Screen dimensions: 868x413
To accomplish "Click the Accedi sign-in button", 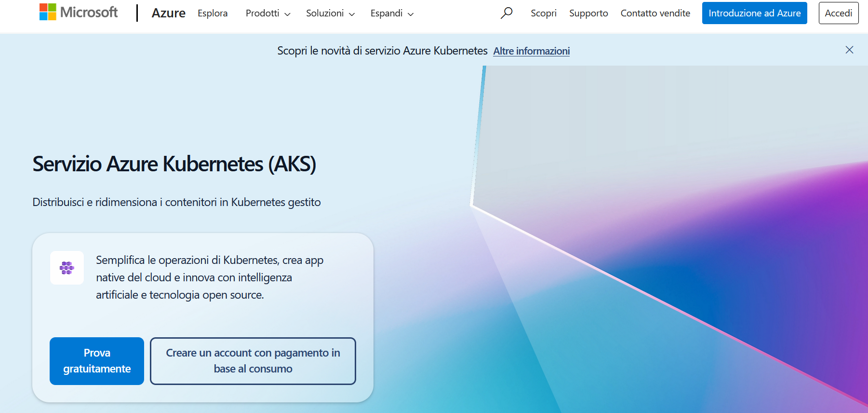I will 839,13.
